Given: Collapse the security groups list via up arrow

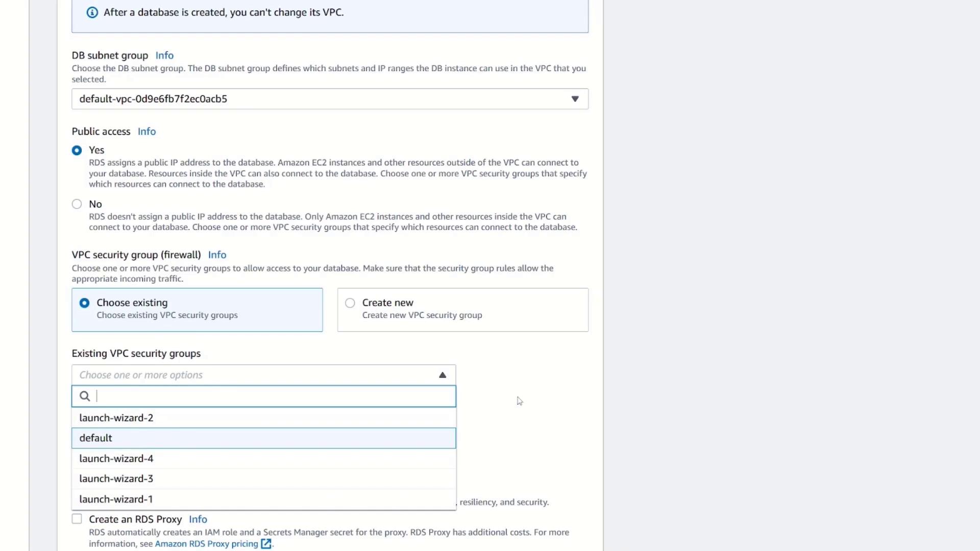Looking at the screenshot, I should 443,375.
